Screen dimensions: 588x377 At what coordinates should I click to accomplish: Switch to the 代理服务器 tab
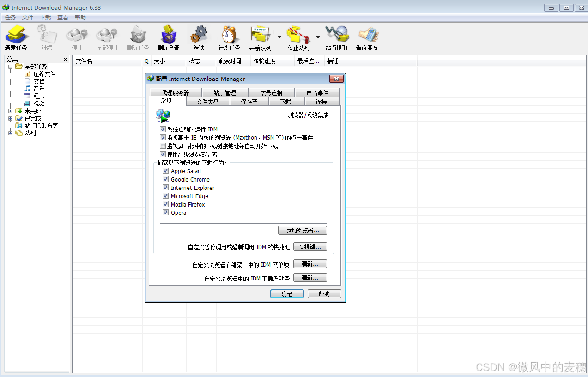pos(176,92)
